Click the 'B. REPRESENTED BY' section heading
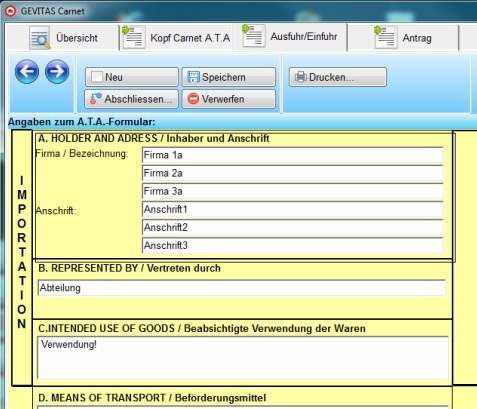 pyautogui.click(x=129, y=268)
